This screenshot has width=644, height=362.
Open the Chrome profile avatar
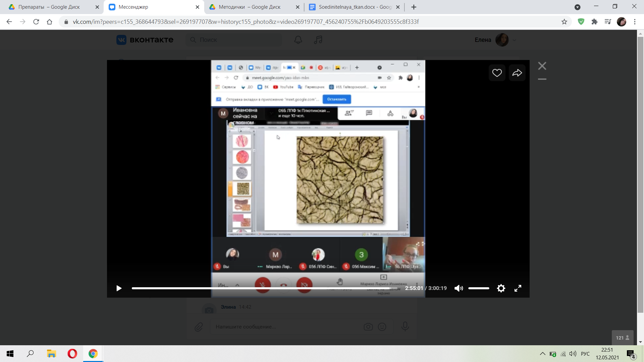621,22
